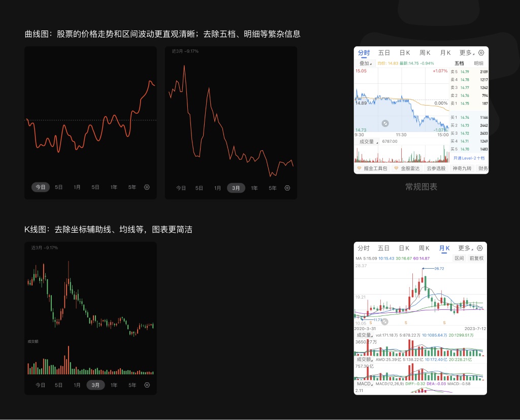This screenshot has width=520, height=420.
Task: Select 5年 tab in the 今日 curve chart
Action: (132, 187)
